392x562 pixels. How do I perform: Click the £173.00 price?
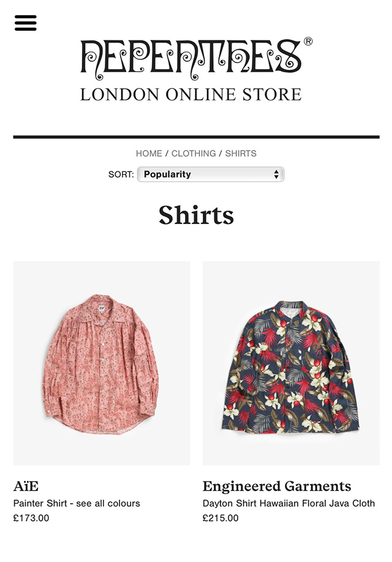click(x=31, y=518)
